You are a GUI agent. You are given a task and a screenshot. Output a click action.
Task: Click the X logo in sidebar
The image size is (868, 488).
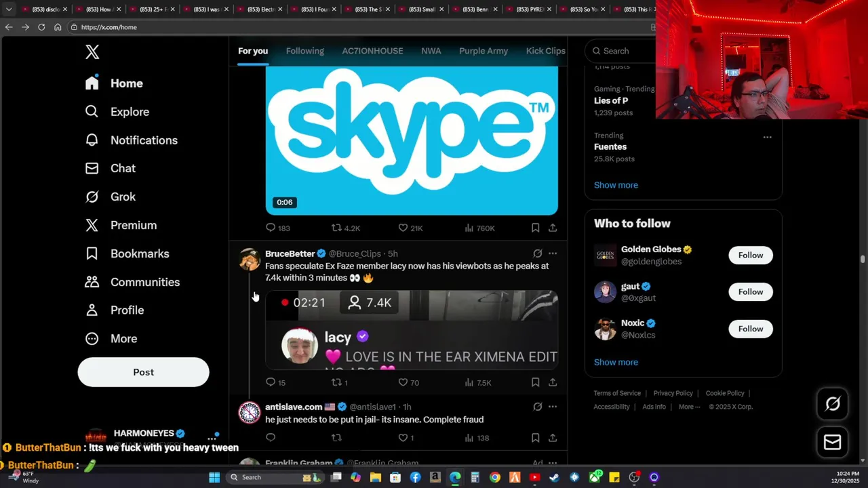pyautogui.click(x=92, y=52)
